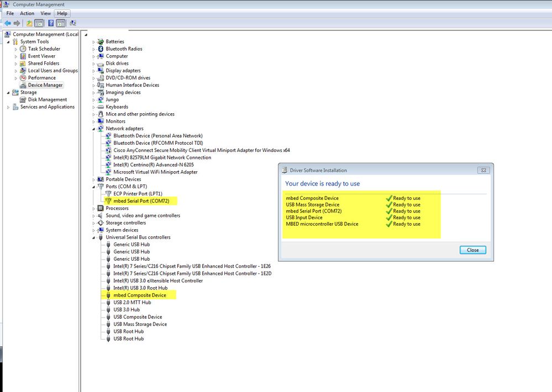Select the USB 3.0 Hub entry
552x392 pixels.
(127, 310)
